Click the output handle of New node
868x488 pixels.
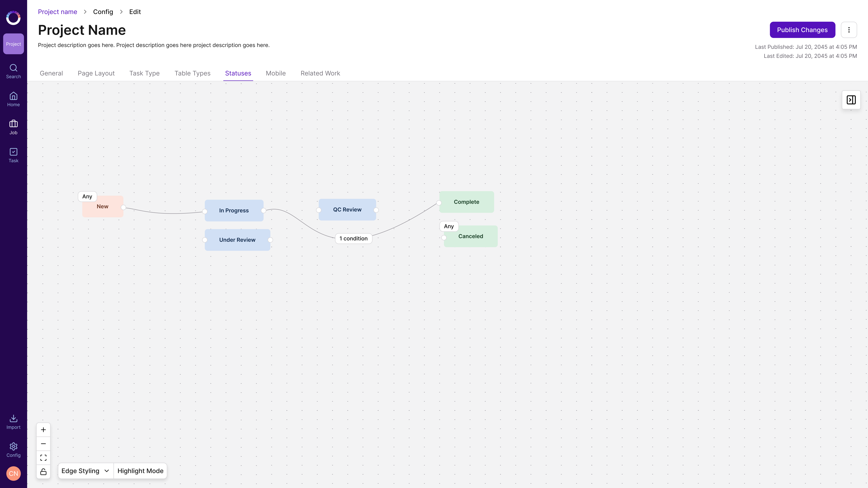click(123, 207)
